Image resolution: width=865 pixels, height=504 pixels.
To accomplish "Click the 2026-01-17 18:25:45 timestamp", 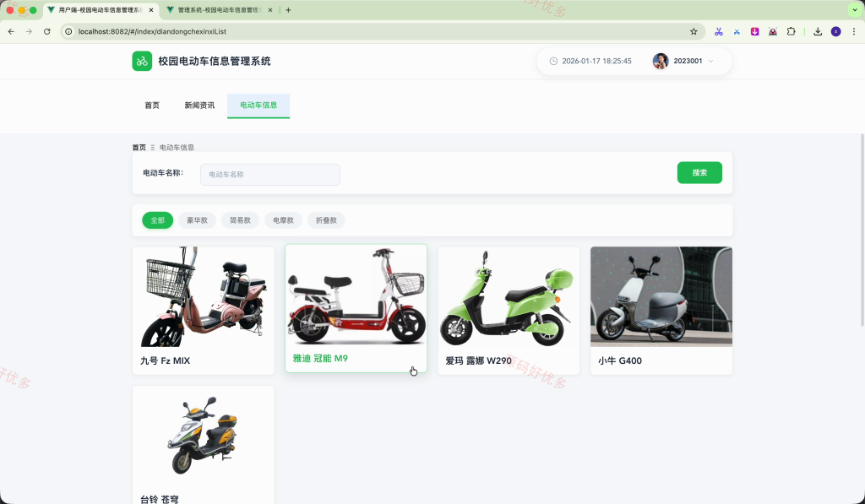I will 596,62.
